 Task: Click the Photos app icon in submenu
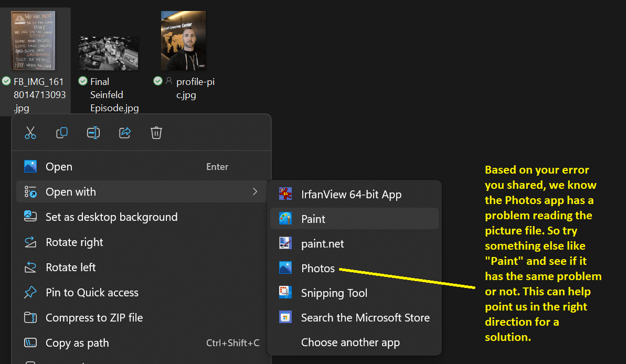[285, 268]
